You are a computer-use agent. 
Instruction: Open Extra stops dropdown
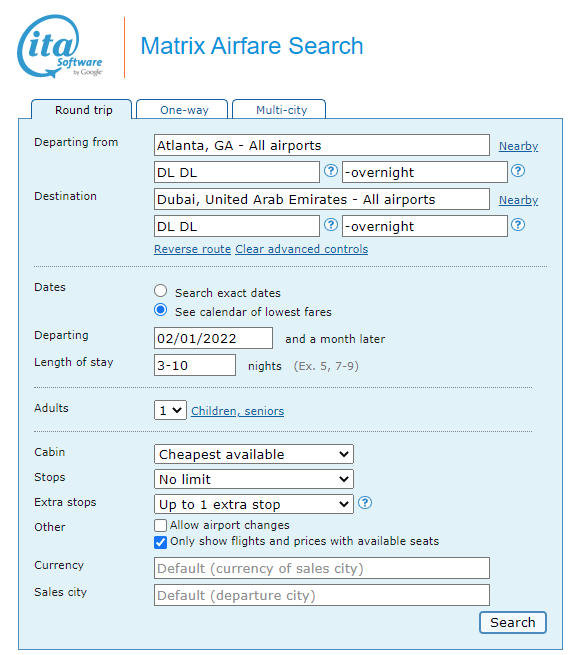pyautogui.click(x=254, y=504)
